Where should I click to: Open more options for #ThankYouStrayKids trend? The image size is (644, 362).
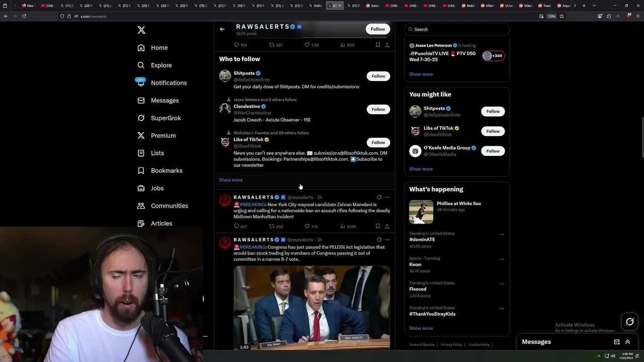(502, 309)
